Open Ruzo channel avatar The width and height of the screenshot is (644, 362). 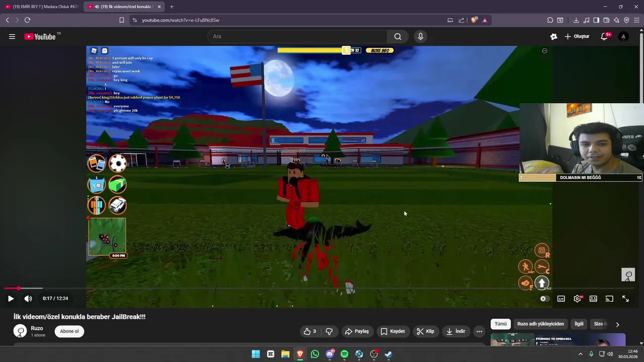pyautogui.click(x=20, y=331)
